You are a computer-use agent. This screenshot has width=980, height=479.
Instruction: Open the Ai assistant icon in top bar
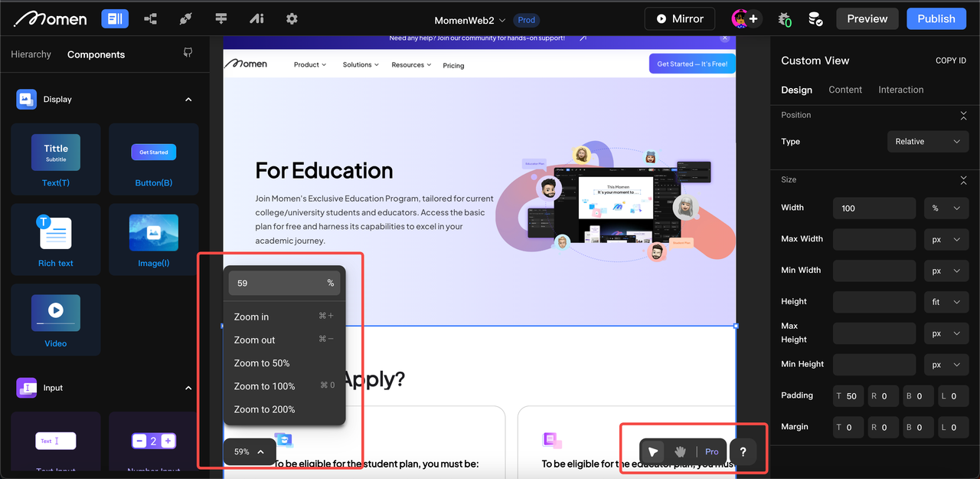256,18
